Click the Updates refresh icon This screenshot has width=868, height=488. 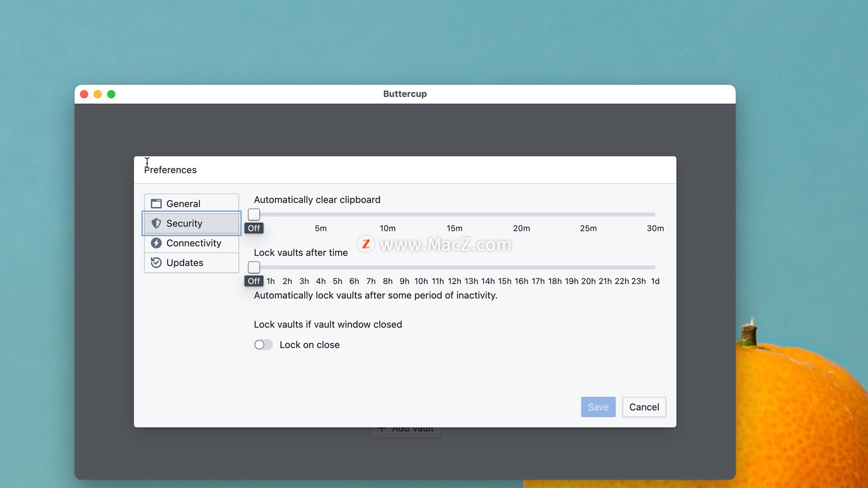(156, 263)
